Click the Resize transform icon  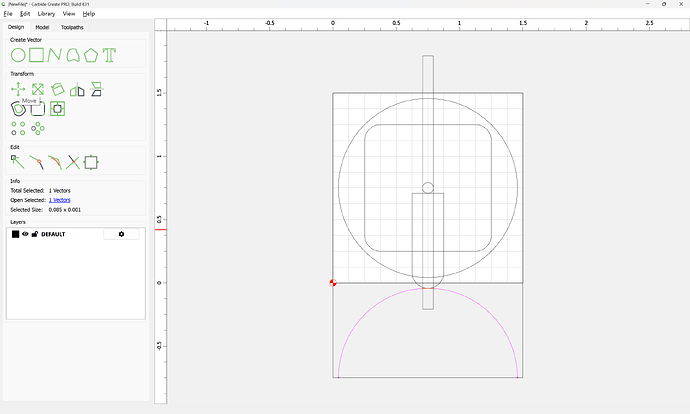coord(37,89)
